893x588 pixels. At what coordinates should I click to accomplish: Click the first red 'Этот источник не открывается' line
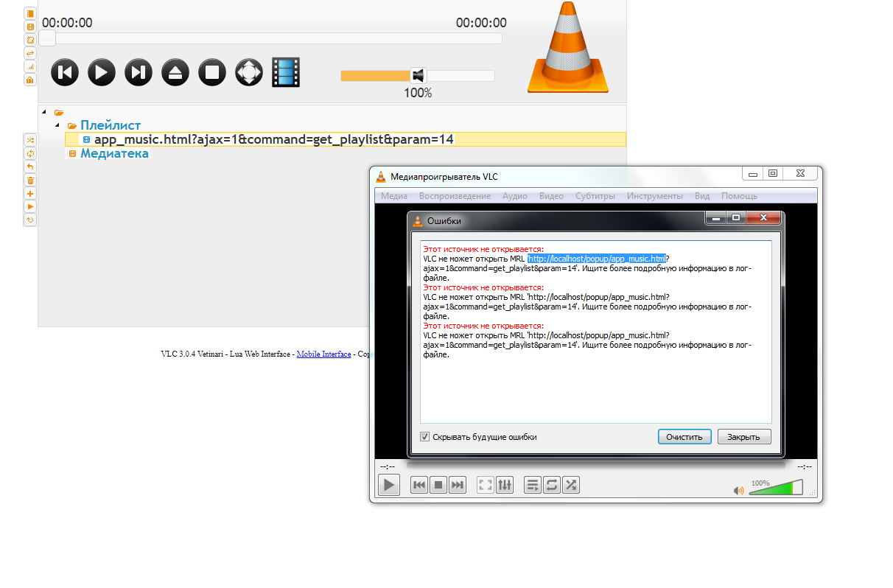pyautogui.click(x=483, y=249)
